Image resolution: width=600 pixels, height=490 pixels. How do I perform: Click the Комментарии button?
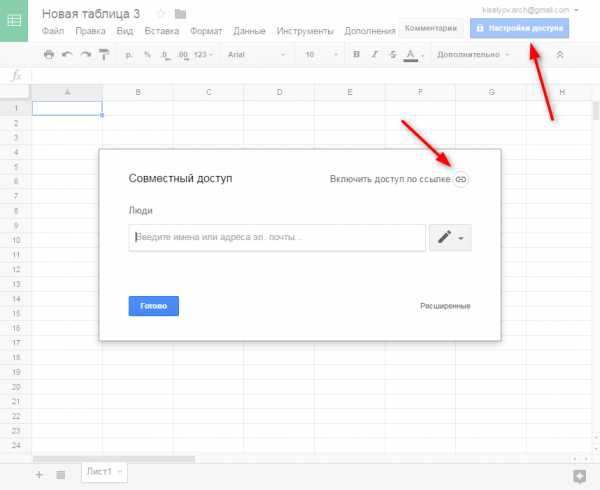pyautogui.click(x=431, y=28)
